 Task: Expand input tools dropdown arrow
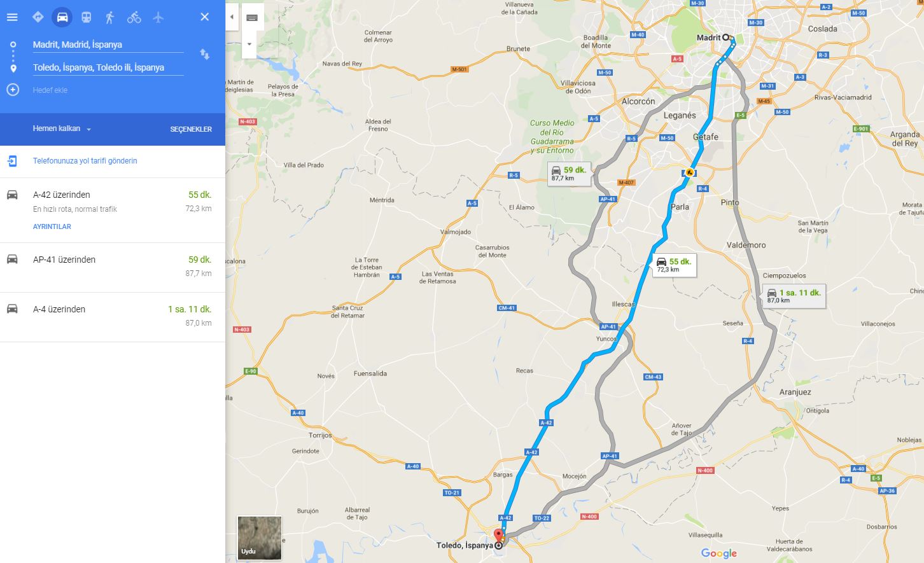[249, 45]
